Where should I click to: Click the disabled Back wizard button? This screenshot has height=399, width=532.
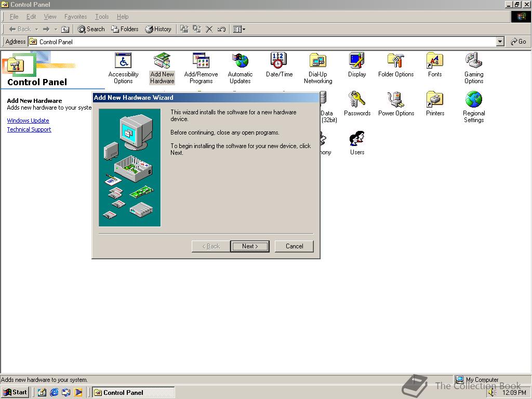pyautogui.click(x=211, y=246)
